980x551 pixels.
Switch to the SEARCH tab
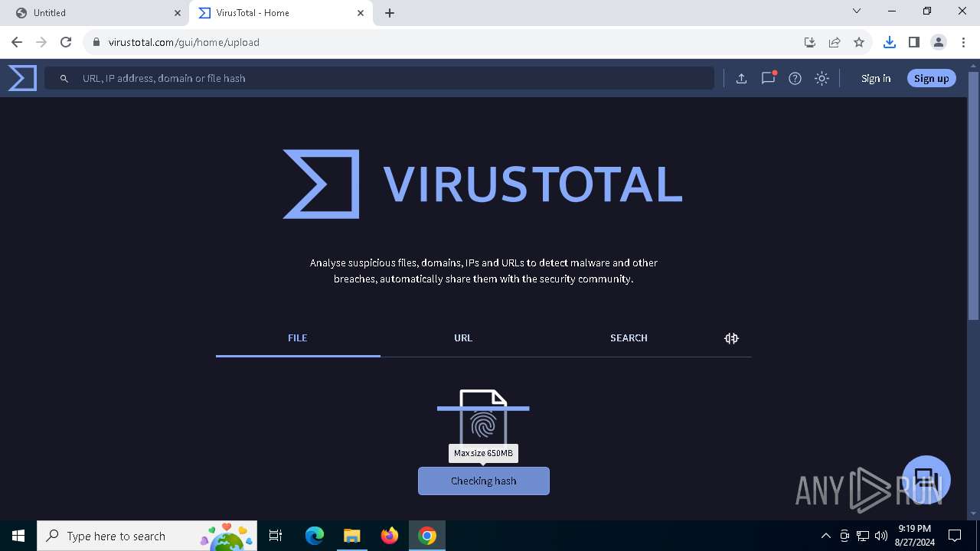pyautogui.click(x=629, y=337)
